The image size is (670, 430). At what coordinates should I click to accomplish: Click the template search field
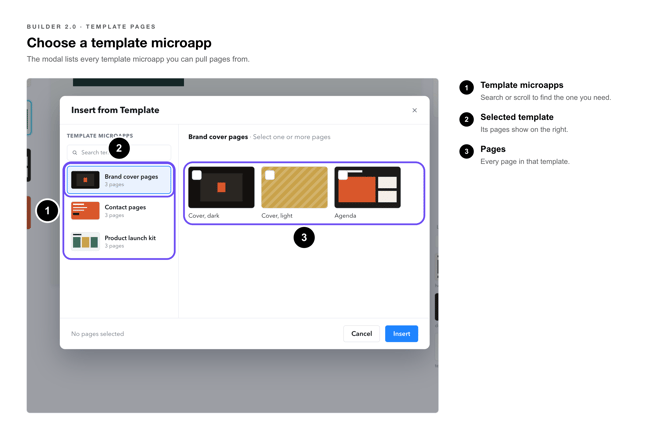click(119, 152)
